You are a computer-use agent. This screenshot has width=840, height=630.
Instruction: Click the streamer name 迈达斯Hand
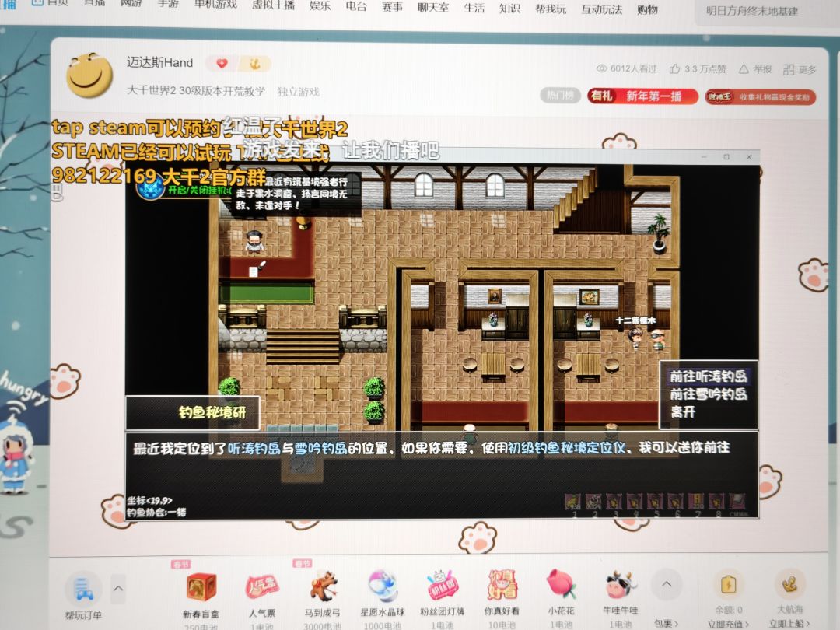[x=159, y=63]
